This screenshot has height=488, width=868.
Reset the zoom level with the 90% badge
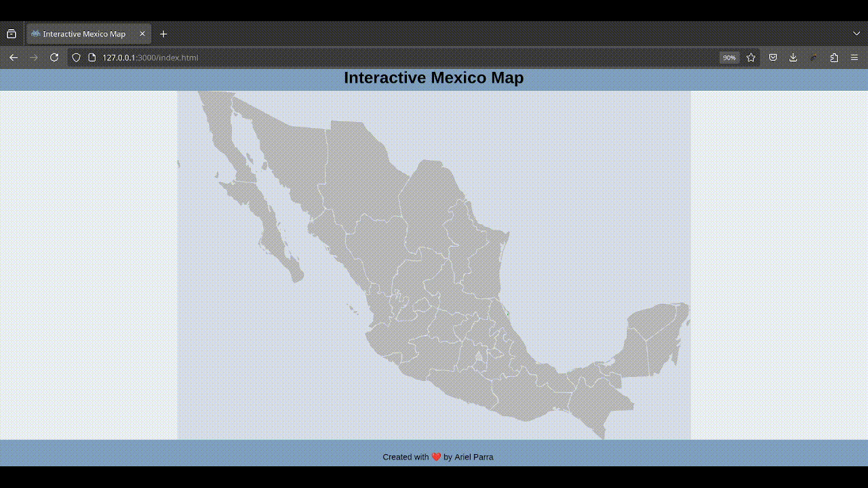coord(729,58)
